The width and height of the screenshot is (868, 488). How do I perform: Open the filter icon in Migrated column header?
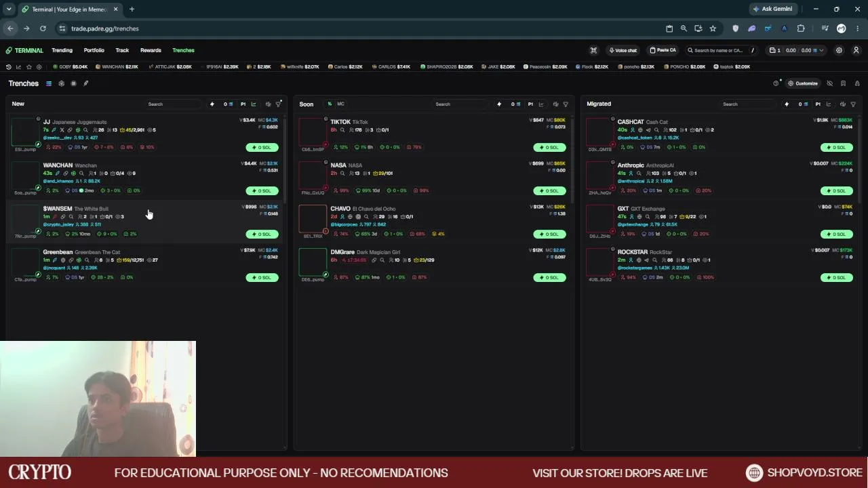point(853,104)
